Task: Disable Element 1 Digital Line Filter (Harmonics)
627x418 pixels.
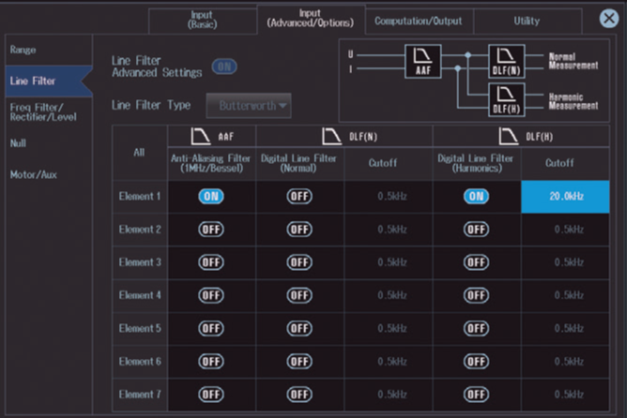Action: pos(476,197)
